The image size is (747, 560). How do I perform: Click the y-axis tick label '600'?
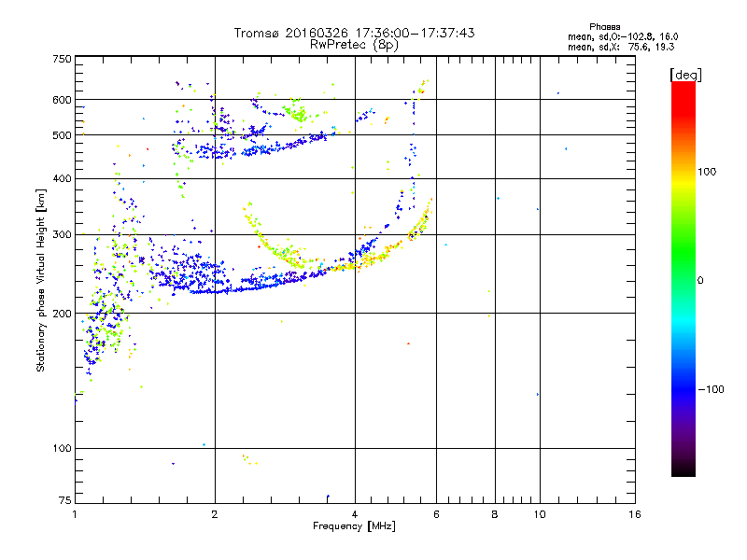[62, 100]
